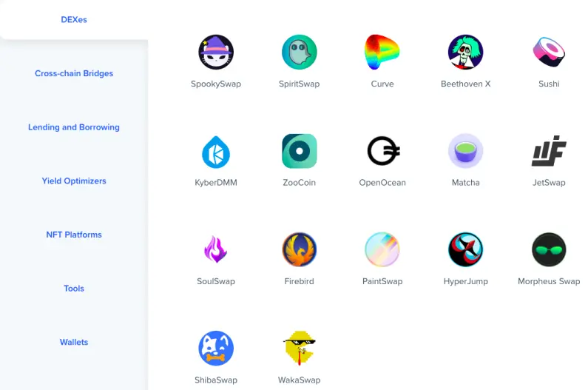This screenshot has height=390, width=588.
Task: Open the Beethoven X skull icon
Action: pos(465,53)
